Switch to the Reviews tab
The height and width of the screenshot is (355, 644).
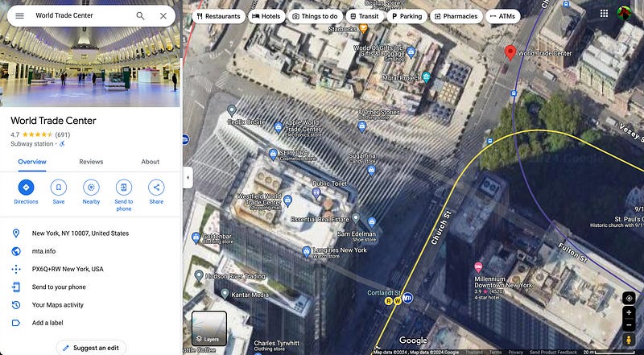pos(91,162)
